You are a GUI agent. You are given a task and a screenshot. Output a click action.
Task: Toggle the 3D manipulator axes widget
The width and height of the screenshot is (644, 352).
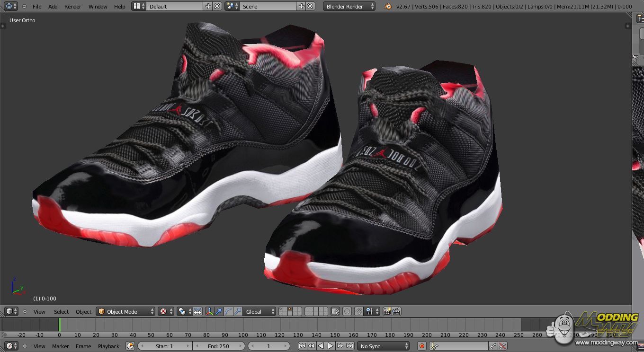click(209, 311)
